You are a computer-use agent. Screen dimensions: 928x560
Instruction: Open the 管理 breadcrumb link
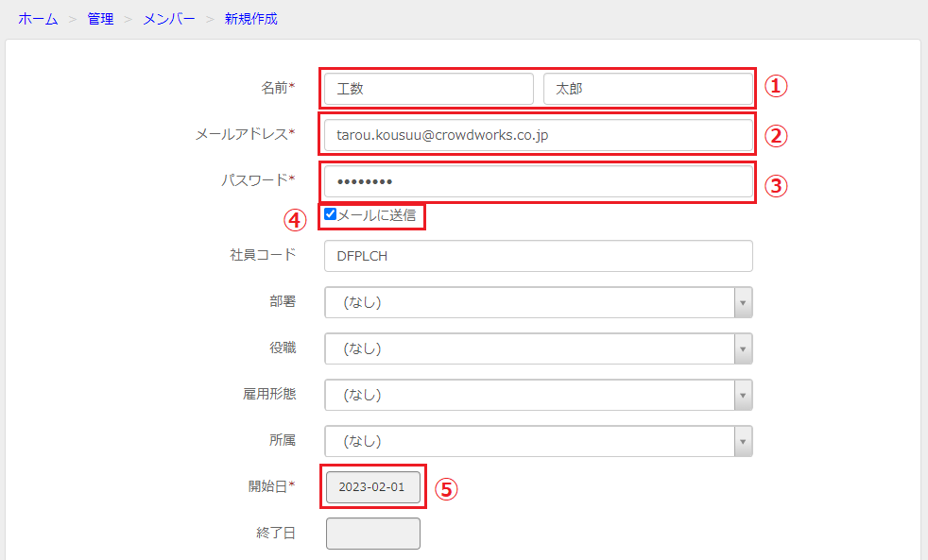click(100, 19)
